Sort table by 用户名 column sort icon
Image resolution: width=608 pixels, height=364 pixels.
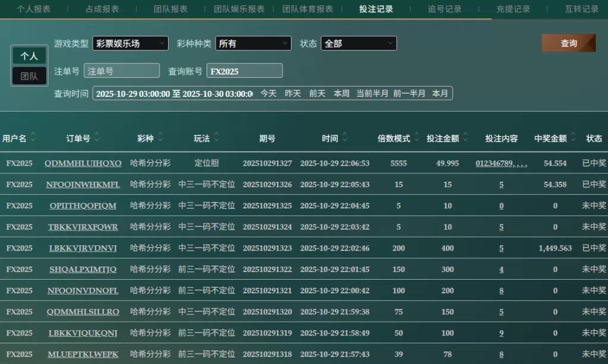pos(33,138)
